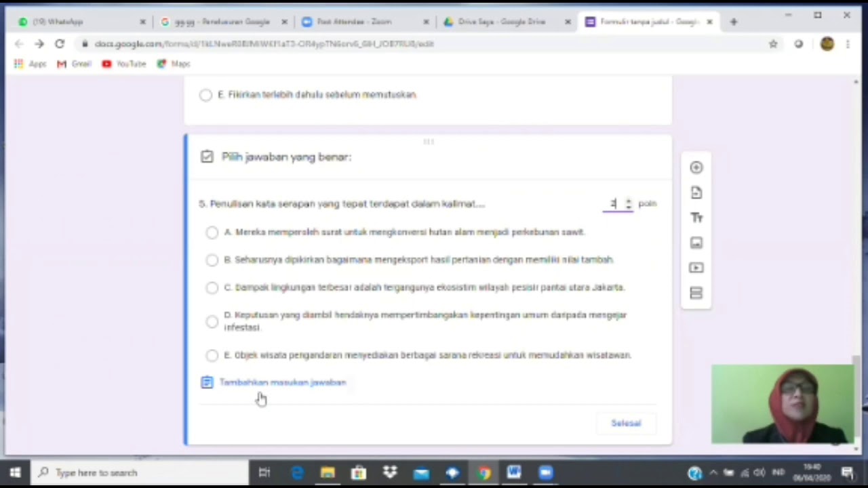Click the import questions icon
The width and height of the screenshot is (868, 488).
696,192
